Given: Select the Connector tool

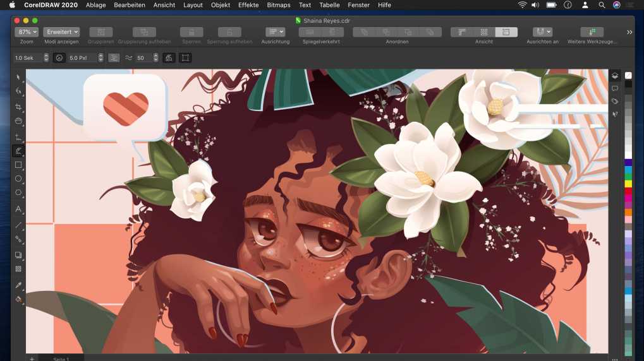Looking at the screenshot, I should point(18,239).
